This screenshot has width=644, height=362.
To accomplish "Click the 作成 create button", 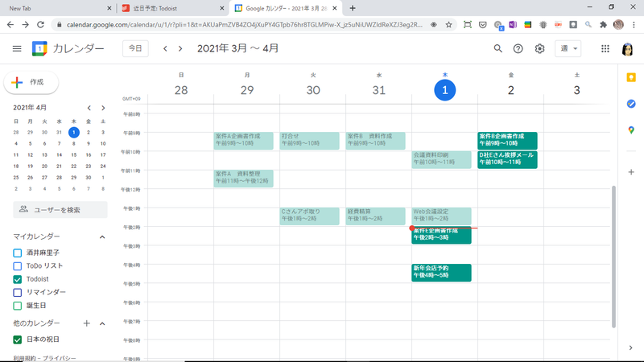I will pyautogui.click(x=31, y=82).
